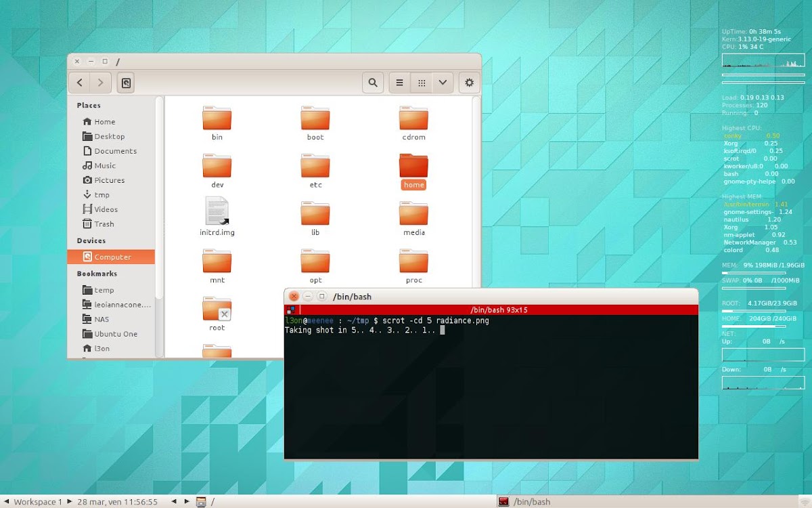Go to next workspace using right arrow
The width and height of the screenshot is (812, 508).
pyautogui.click(x=69, y=502)
